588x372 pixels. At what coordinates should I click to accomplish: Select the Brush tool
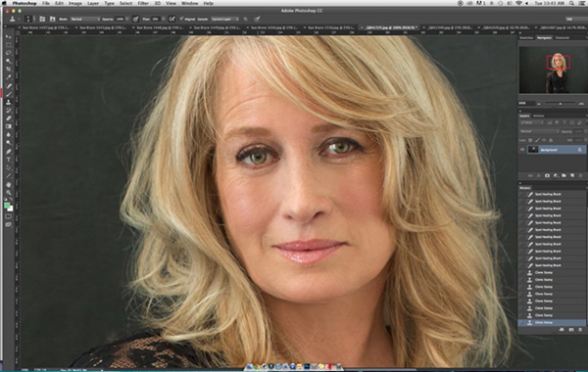(x=8, y=94)
